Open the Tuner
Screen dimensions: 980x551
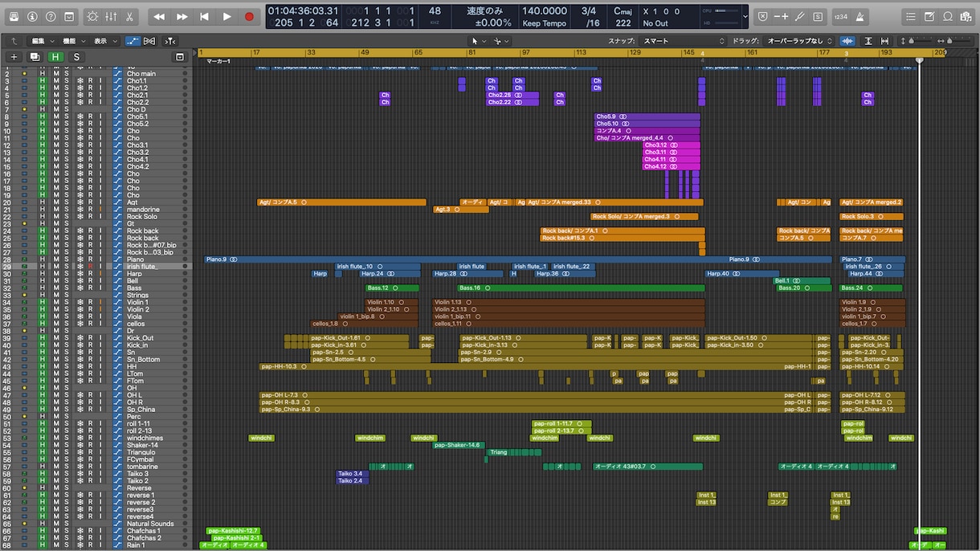click(x=800, y=16)
